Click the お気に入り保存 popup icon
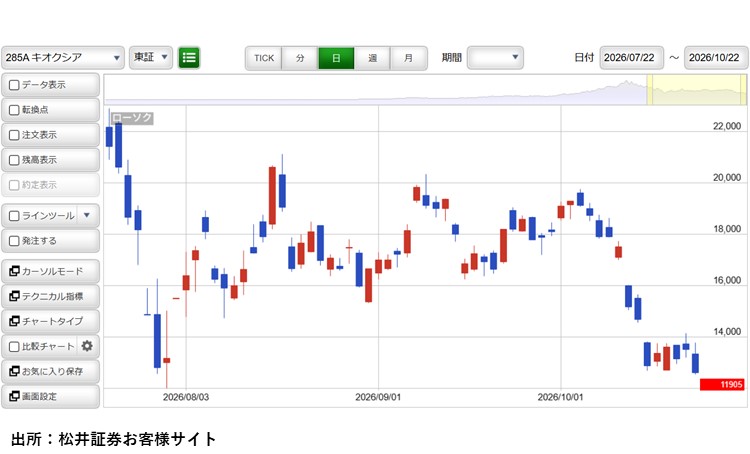The image size is (750, 454). [x=14, y=371]
